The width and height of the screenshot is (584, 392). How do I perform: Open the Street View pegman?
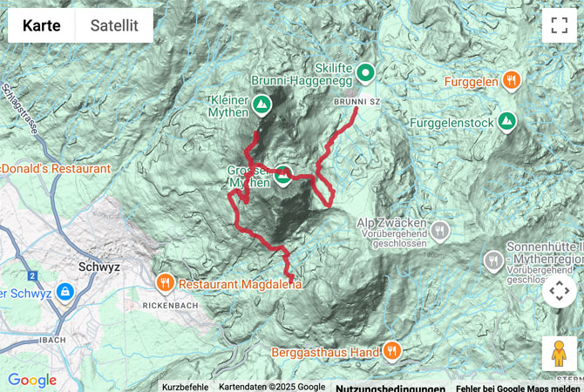(x=559, y=354)
